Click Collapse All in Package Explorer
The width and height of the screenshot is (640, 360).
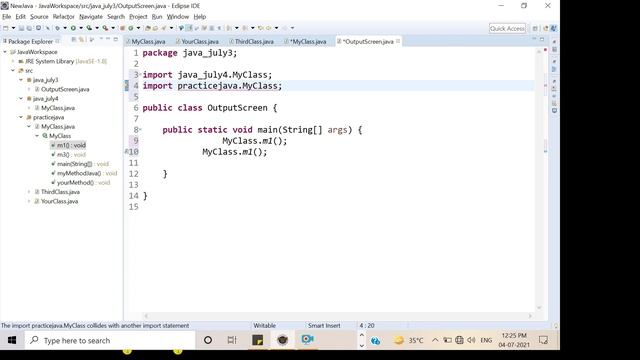pos(74,39)
